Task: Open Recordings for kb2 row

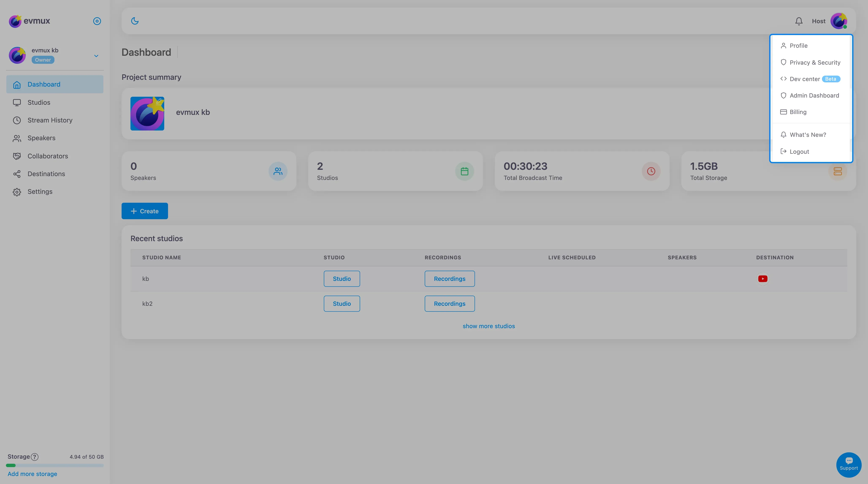Action: 449,304
